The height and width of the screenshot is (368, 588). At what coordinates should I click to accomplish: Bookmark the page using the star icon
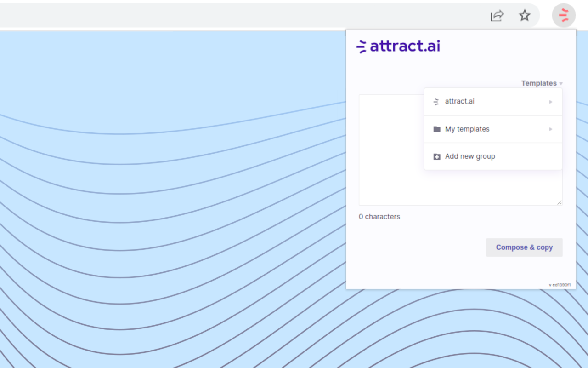tap(525, 15)
